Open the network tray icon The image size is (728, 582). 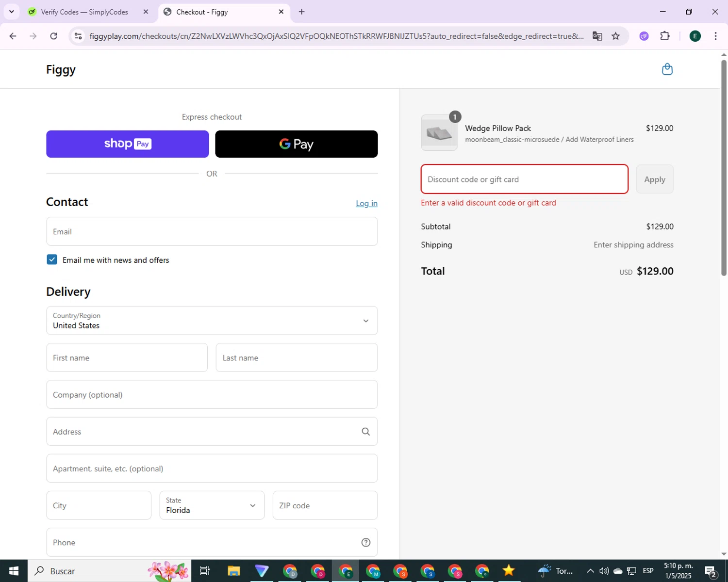click(631, 571)
